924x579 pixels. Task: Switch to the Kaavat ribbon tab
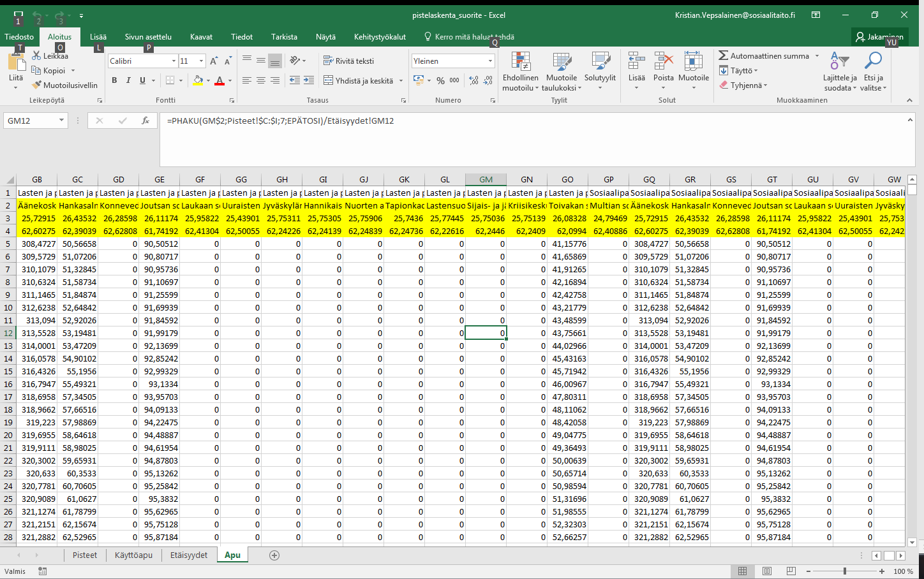pyautogui.click(x=201, y=37)
